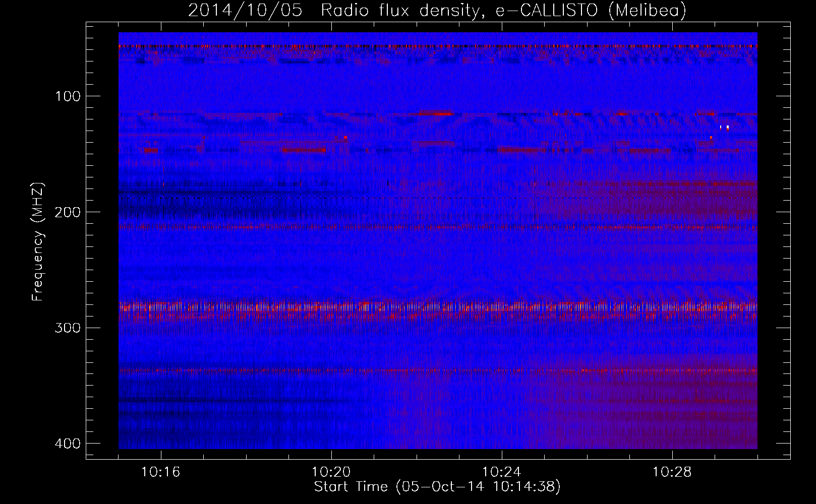
Task: Click the "Start Time (05-Oct-14 10:14:38)" label
Action: pyautogui.click(x=437, y=486)
